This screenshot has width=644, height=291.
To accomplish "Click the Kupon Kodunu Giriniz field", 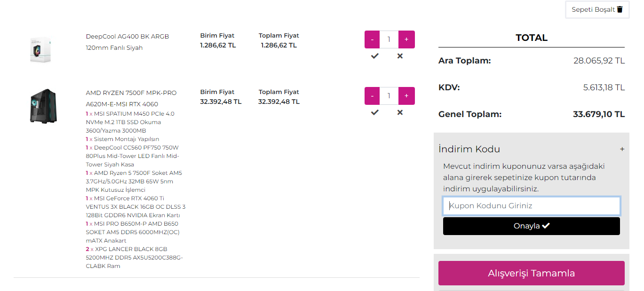I will point(532,206).
